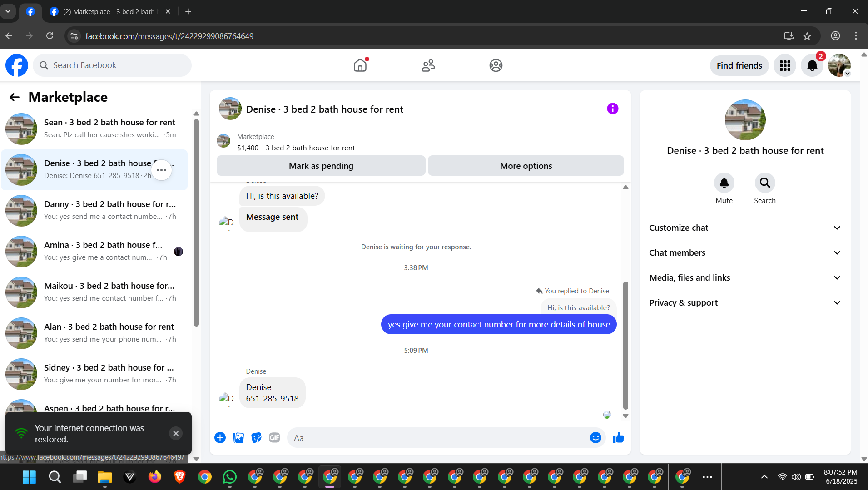Click the Find friends button
Viewport: 868px width, 490px height.
tap(739, 65)
